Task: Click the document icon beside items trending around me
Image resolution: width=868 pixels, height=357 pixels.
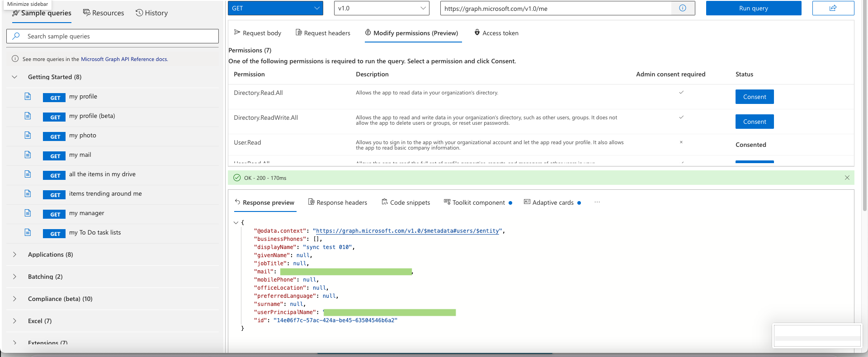Action: click(28, 193)
